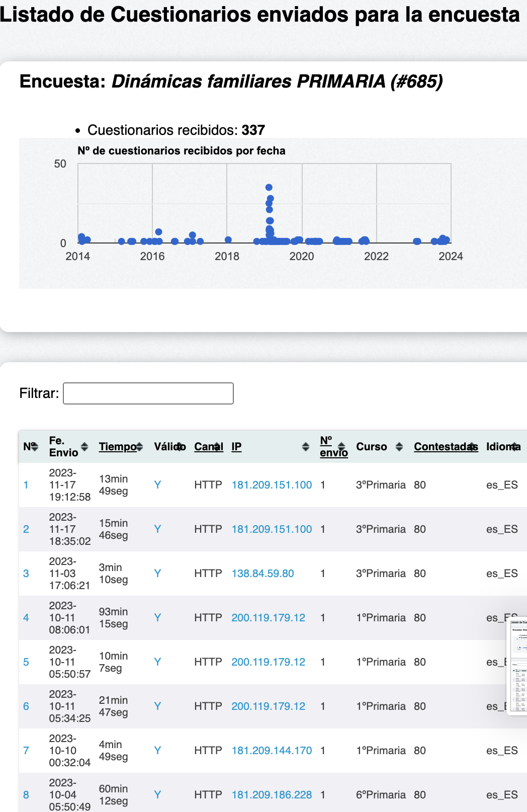Open questionnaire number 1 link
The height and width of the screenshot is (812, 527).
tap(26, 485)
